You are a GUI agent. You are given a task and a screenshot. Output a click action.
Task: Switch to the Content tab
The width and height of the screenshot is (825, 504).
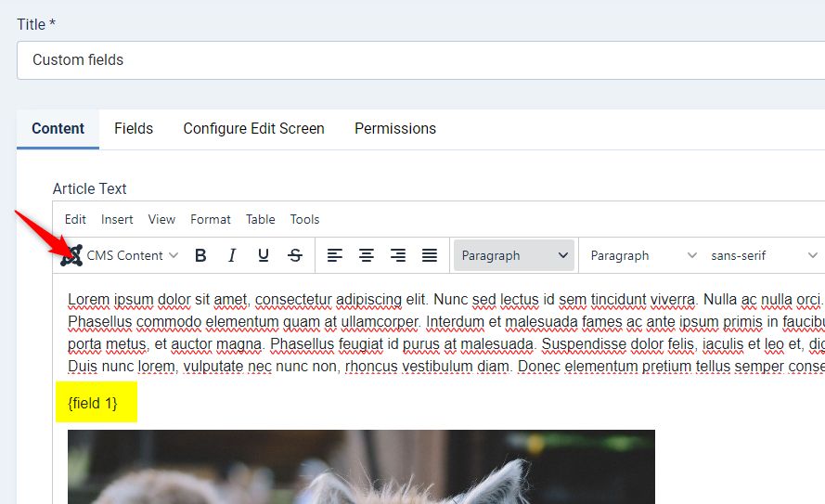(x=58, y=129)
